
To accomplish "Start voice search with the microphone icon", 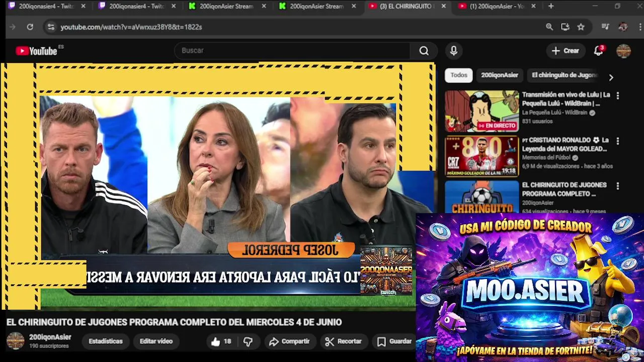I will pyautogui.click(x=454, y=51).
